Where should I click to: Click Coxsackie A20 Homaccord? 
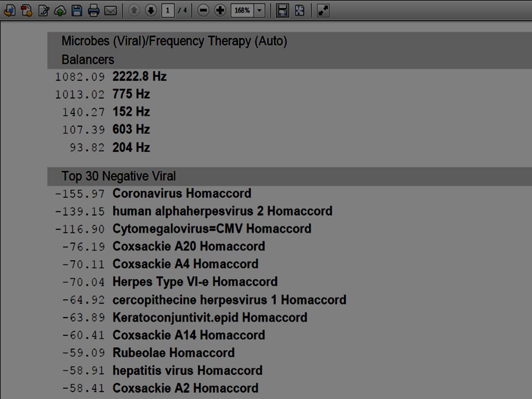(189, 246)
